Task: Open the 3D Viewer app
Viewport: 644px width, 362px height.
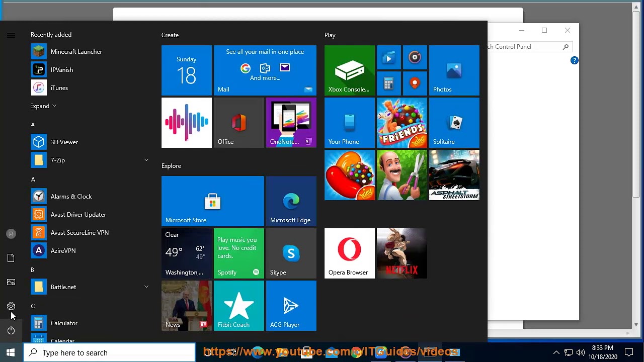Action: 91,142
